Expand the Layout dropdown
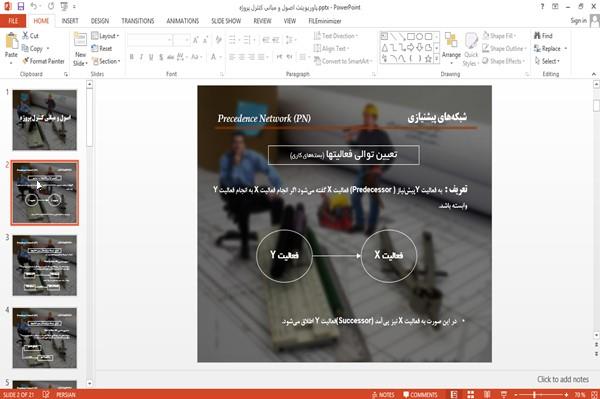 coord(105,36)
